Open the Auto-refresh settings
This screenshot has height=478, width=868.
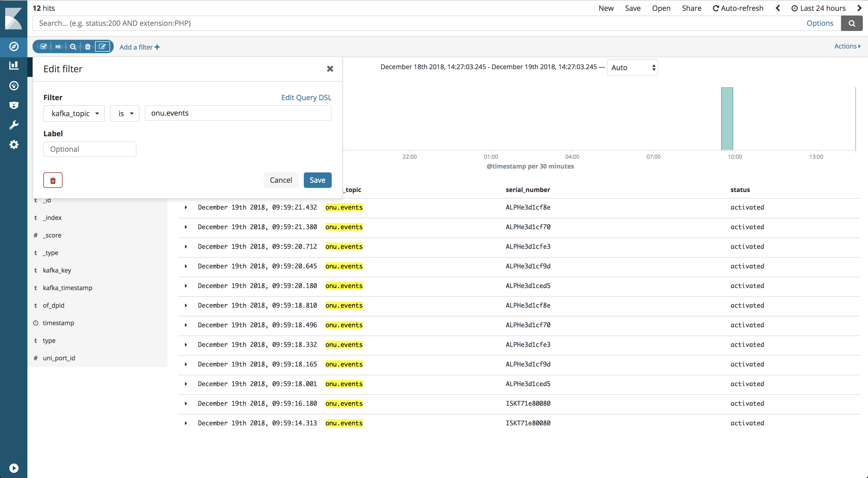click(738, 8)
